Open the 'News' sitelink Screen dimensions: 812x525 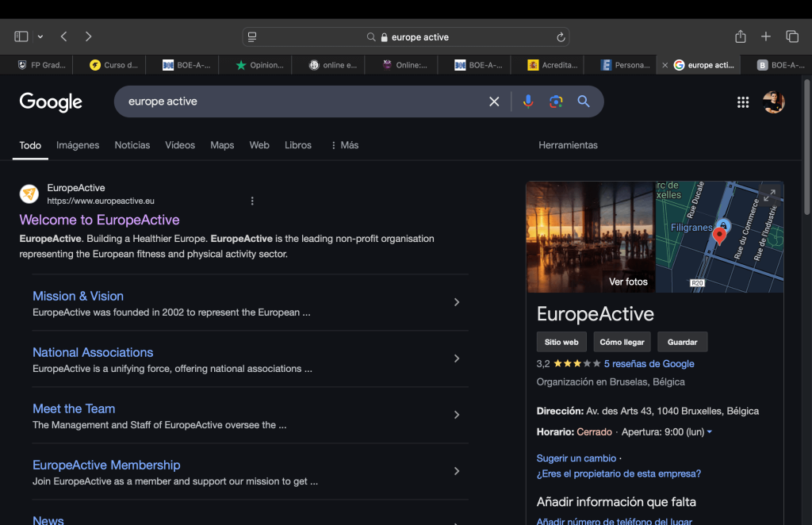48,519
